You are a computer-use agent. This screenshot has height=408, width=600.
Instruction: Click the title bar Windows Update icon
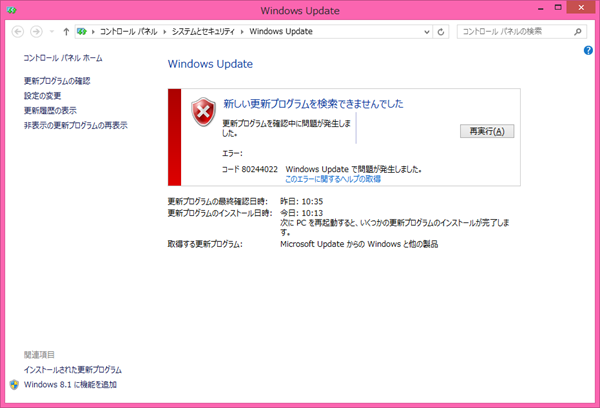pyautogui.click(x=11, y=10)
